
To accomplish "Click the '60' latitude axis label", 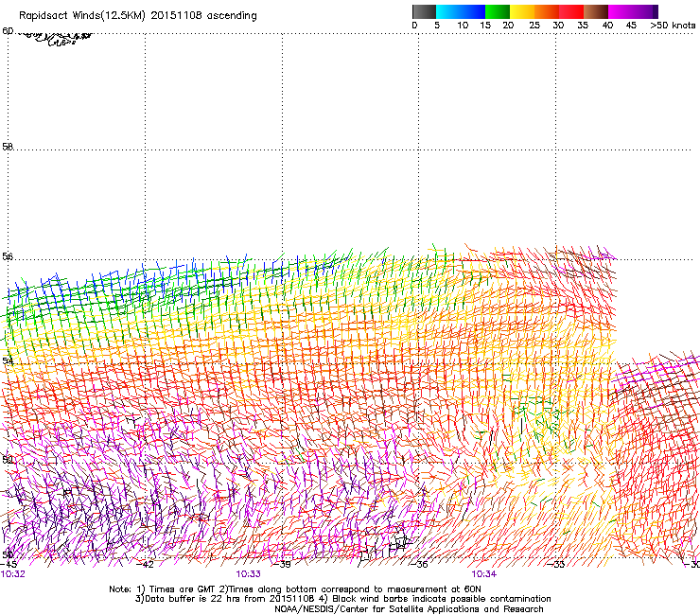I will pyautogui.click(x=8, y=31).
